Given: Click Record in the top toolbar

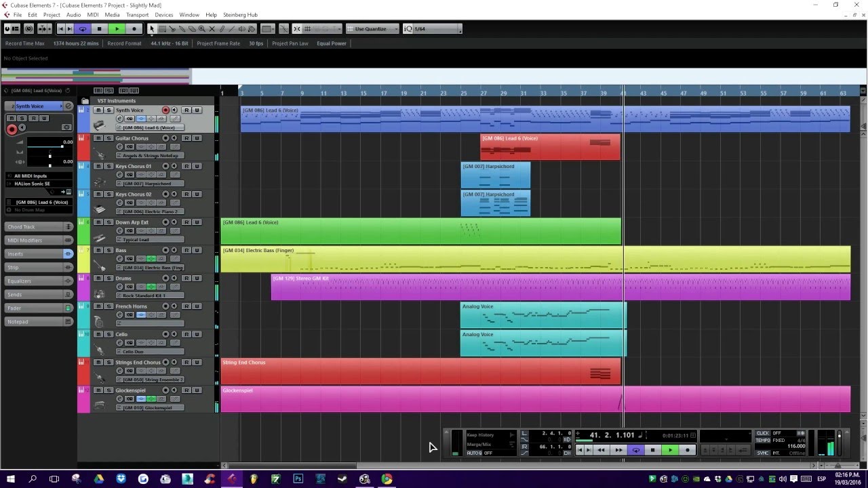Looking at the screenshot, I should pyautogui.click(x=134, y=29).
